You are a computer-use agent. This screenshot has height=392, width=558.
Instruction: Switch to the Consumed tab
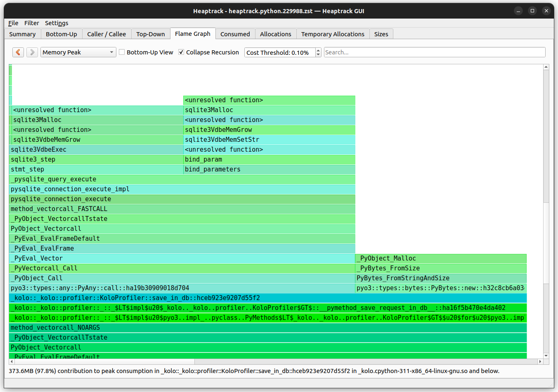click(x=235, y=34)
